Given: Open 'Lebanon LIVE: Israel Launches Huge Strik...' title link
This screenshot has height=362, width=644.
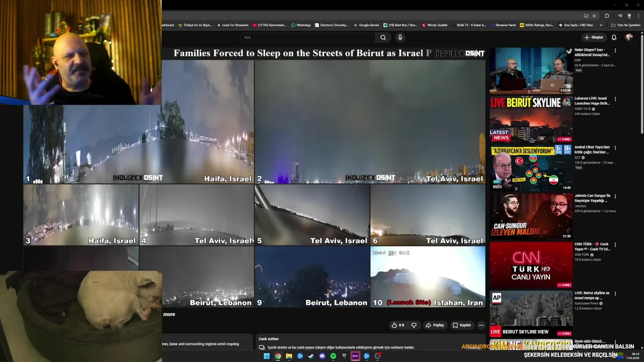Looking at the screenshot, I should pos(592,101).
